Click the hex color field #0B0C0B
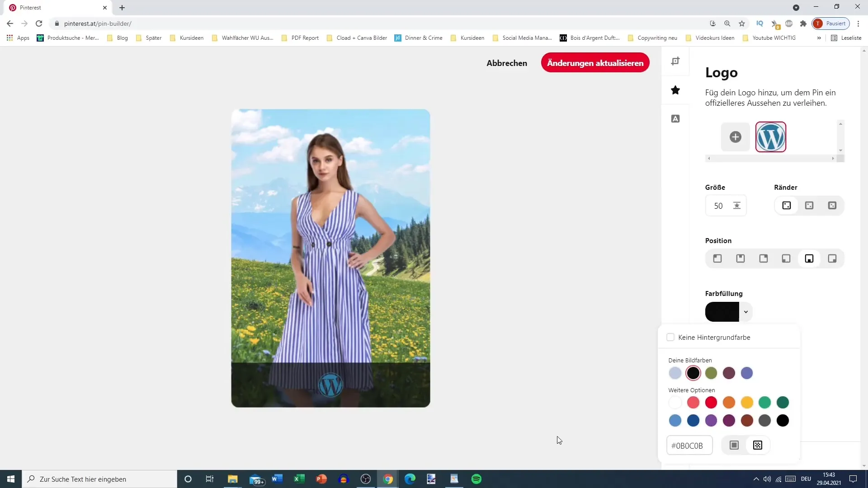 coord(689,446)
